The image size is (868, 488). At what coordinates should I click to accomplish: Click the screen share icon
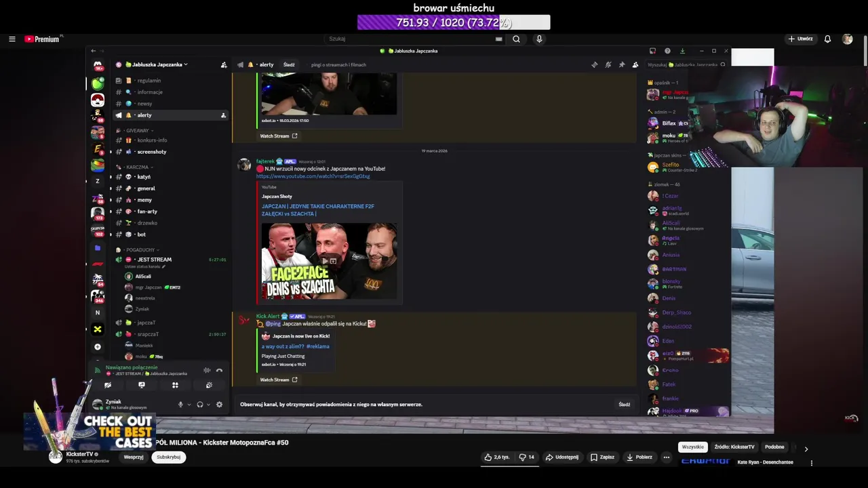tap(141, 385)
